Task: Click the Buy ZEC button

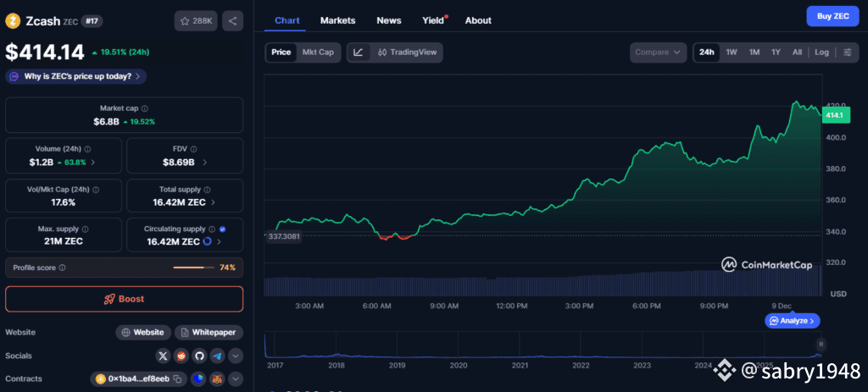Action: click(832, 16)
